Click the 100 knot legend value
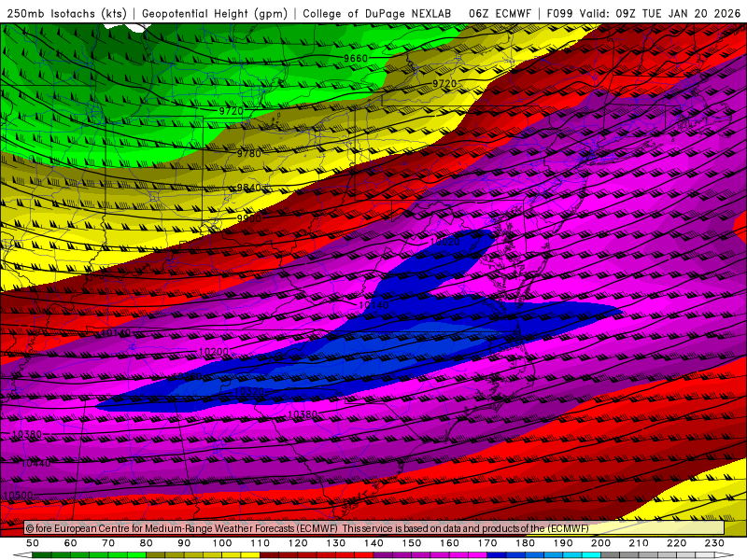Screen dimensions: 747x560 point(222,543)
